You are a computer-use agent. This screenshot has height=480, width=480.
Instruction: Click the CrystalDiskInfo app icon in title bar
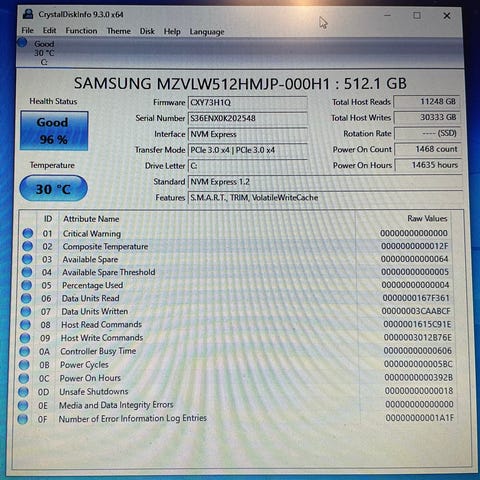(x=28, y=14)
